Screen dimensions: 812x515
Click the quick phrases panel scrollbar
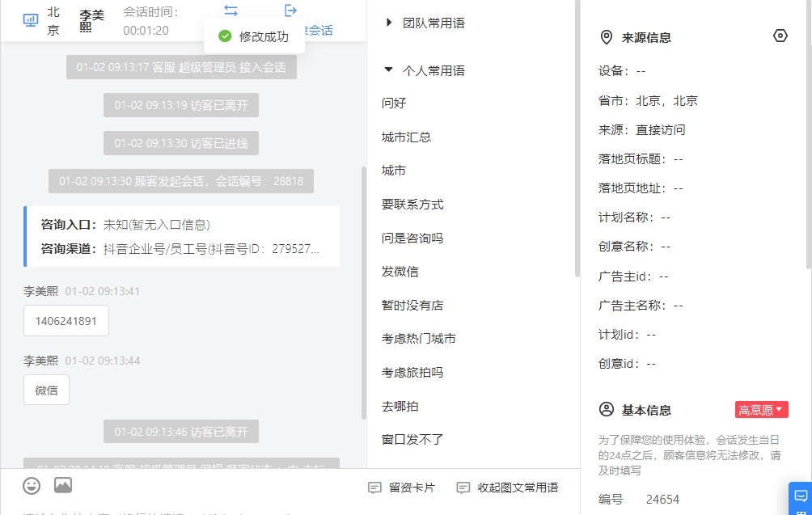[x=577, y=139]
